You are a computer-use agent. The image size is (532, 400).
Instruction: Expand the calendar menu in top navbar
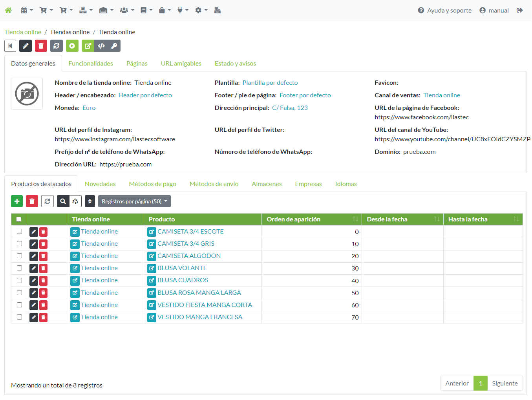coord(26,10)
